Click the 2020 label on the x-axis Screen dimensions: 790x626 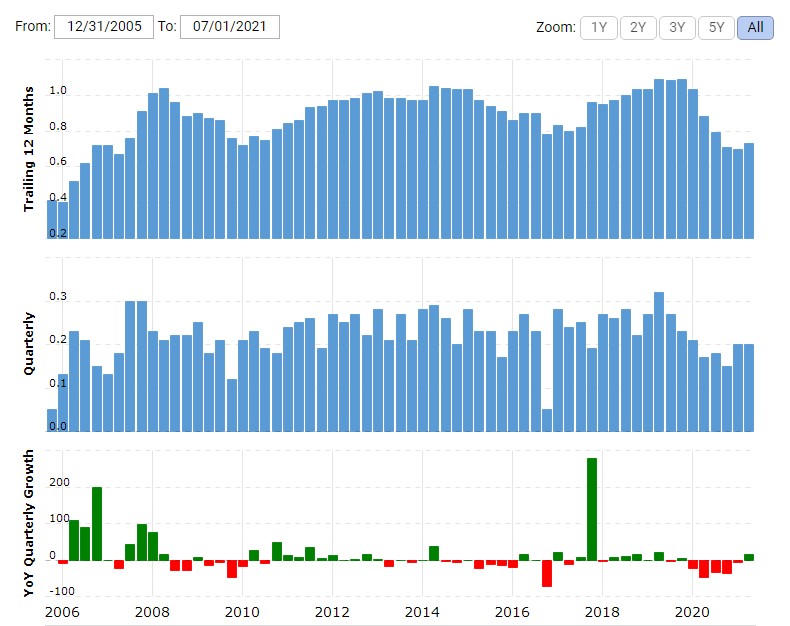tap(692, 612)
